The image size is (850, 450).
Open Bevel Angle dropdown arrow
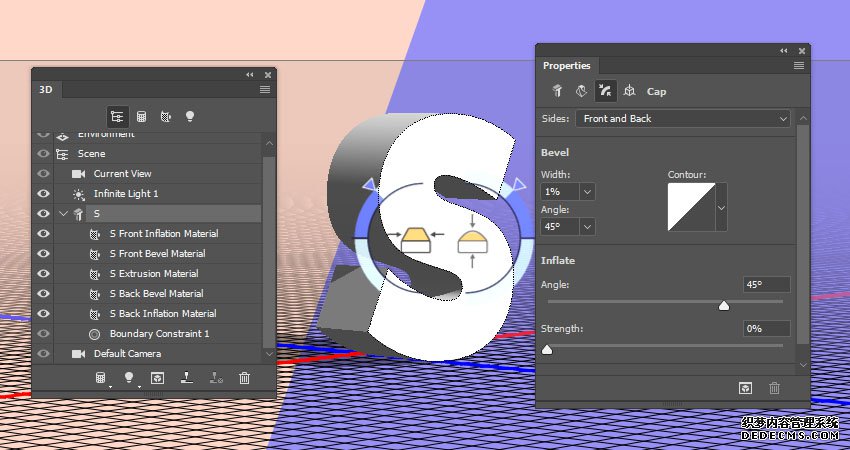tap(587, 227)
